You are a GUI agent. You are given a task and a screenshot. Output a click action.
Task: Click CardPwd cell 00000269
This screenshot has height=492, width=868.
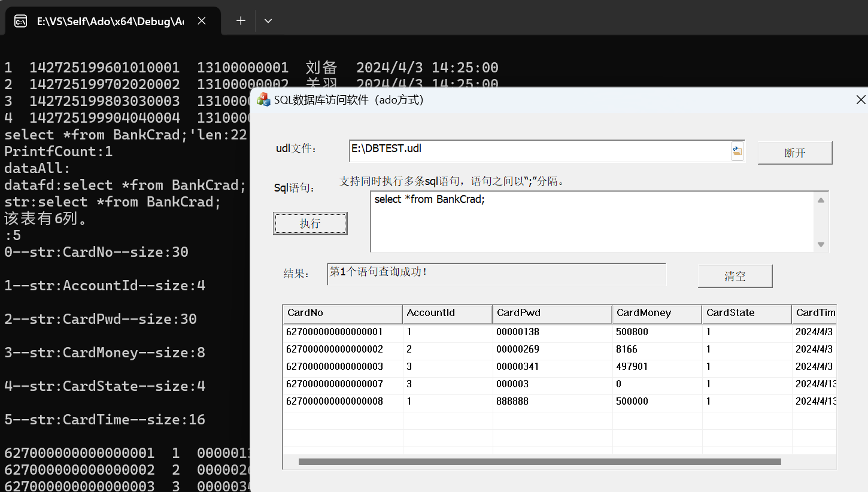[x=553, y=349]
